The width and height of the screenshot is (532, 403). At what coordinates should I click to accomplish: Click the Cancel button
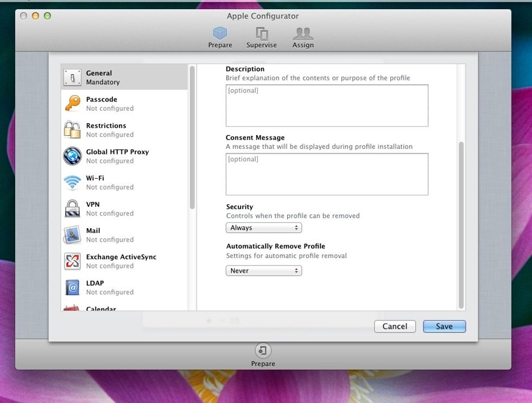(x=395, y=326)
